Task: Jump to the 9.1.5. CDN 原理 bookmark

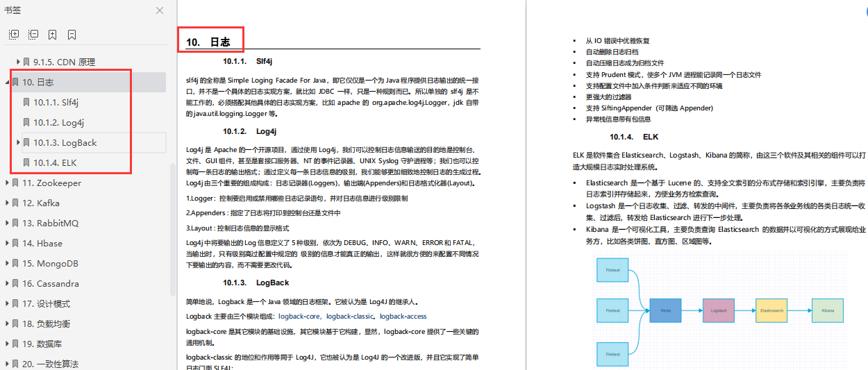Action: pos(64,62)
